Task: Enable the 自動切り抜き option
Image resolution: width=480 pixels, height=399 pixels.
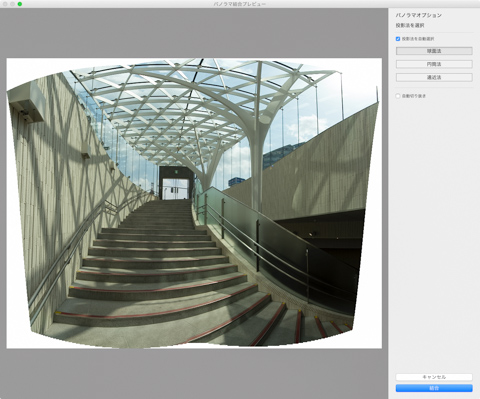Action: (398, 96)
